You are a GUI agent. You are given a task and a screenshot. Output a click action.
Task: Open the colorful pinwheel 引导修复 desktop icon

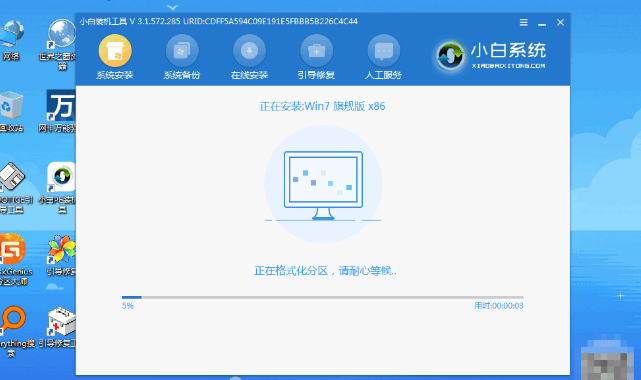tap(61, 255)
